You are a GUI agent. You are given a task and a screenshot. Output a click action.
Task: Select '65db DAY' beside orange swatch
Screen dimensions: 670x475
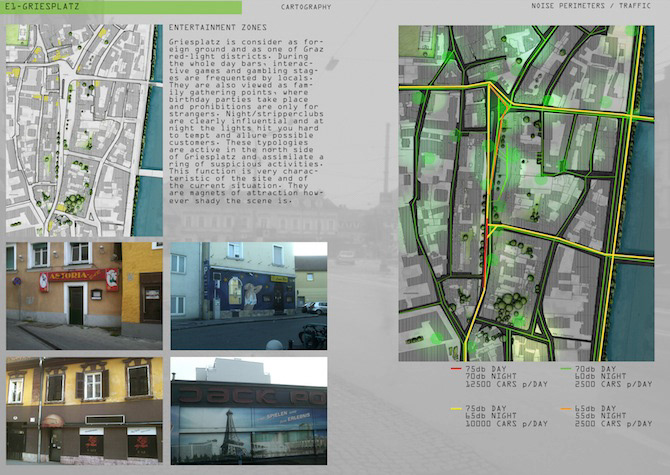[x=596, y=408]
